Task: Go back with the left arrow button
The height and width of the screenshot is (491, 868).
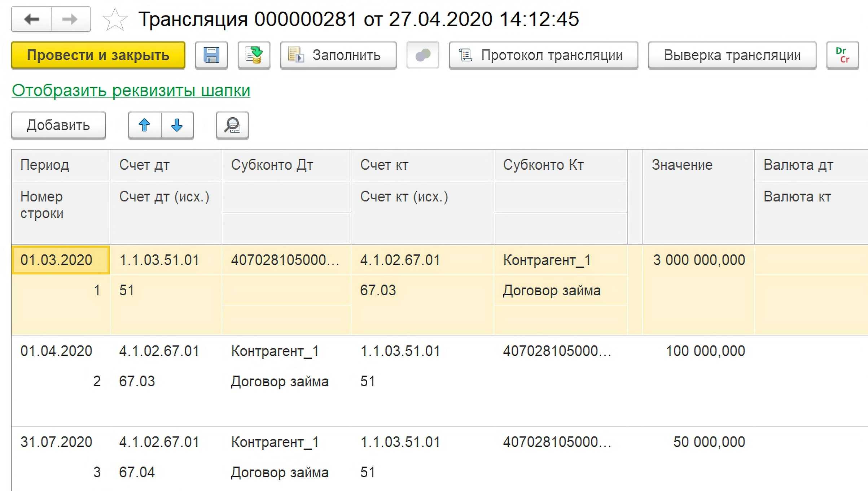Action: tap(32, 19)
